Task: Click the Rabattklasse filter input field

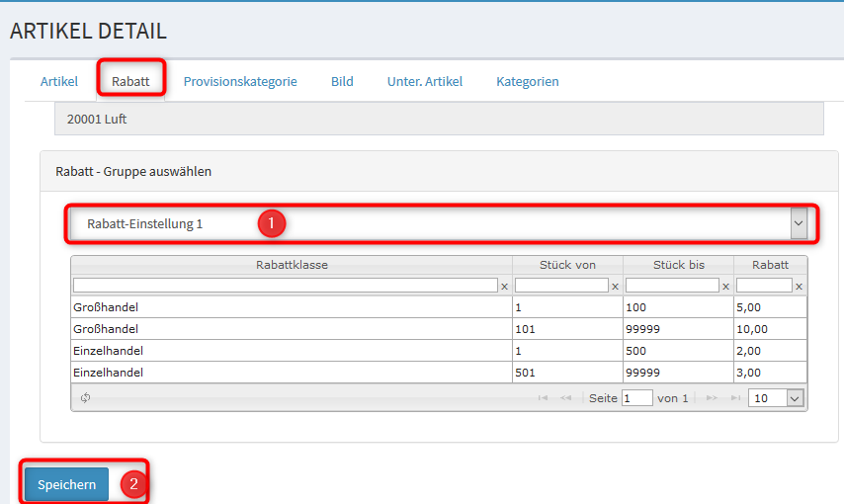Action: point(285,286)
